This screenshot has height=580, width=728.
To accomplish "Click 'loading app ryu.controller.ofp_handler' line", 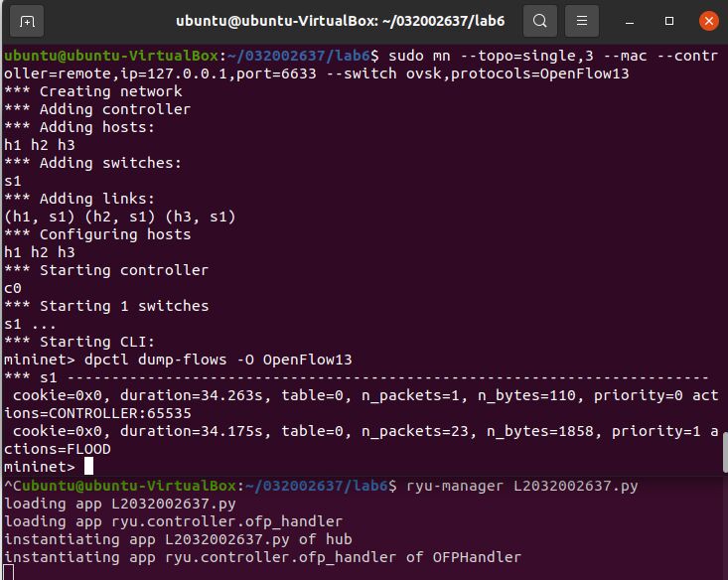I will 173,521.
